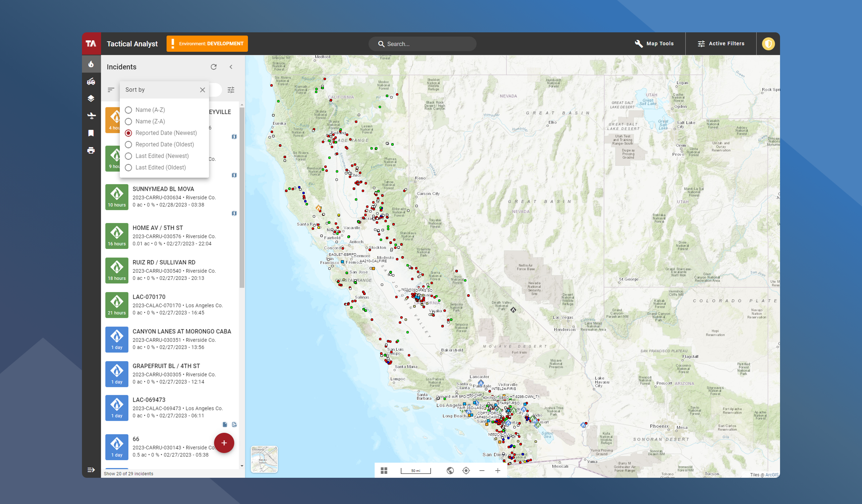862x504 pixels.
Task: Refresh the Incidents list
Action: click(214, 67)
